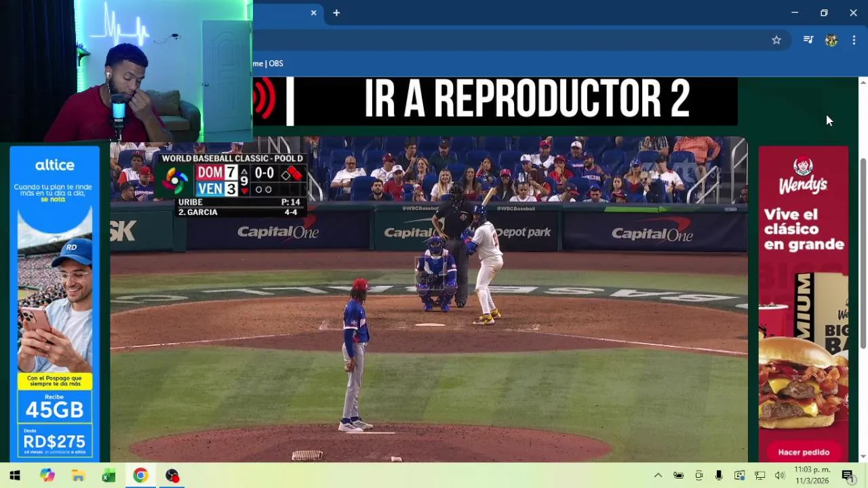The height and width of the screenshot is (488, 868).
Task: Switch to OBS Studio in the taskbar
Action: (172, 476)
